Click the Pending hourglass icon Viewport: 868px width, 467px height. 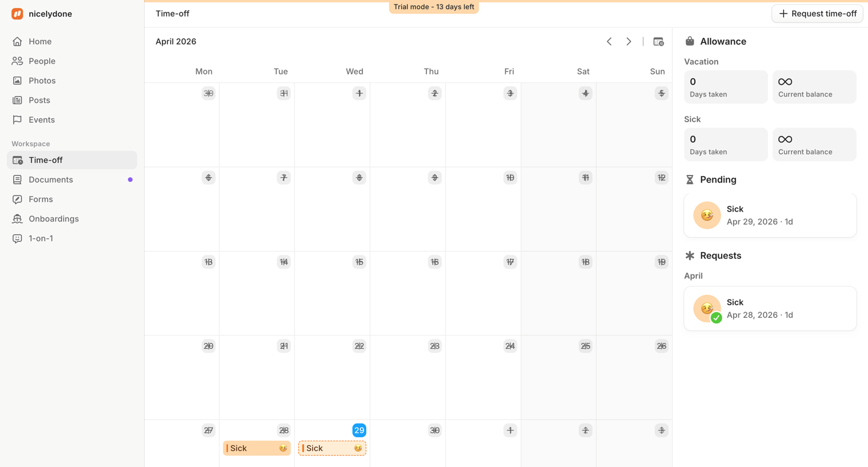[690, 180]
